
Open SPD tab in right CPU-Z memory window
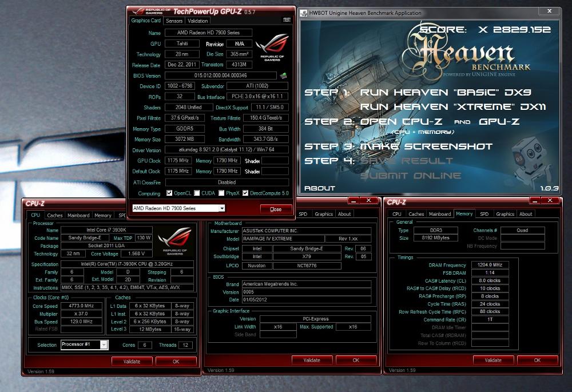pos(484,214)
